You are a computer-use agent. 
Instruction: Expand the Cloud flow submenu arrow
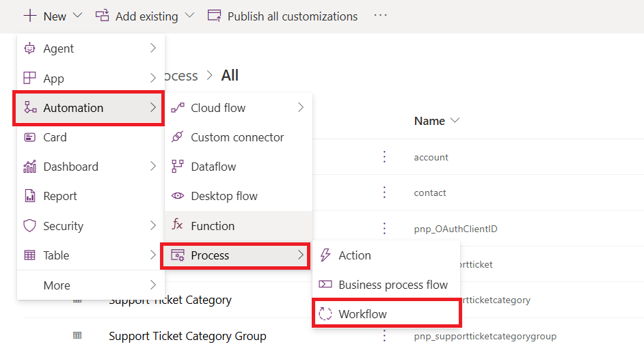click(x=301, y=107)
